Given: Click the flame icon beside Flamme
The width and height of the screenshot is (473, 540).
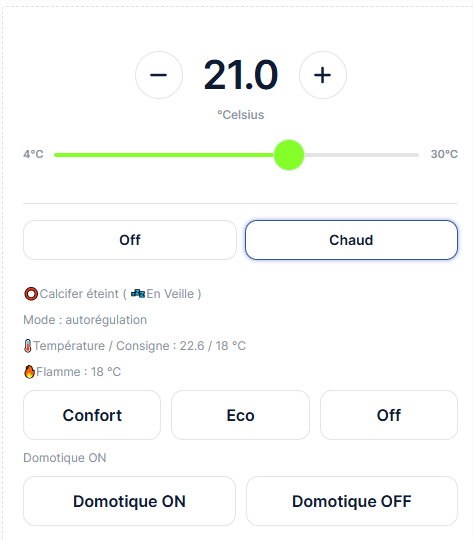Looking at the screenshot, I should coord(30,372).
